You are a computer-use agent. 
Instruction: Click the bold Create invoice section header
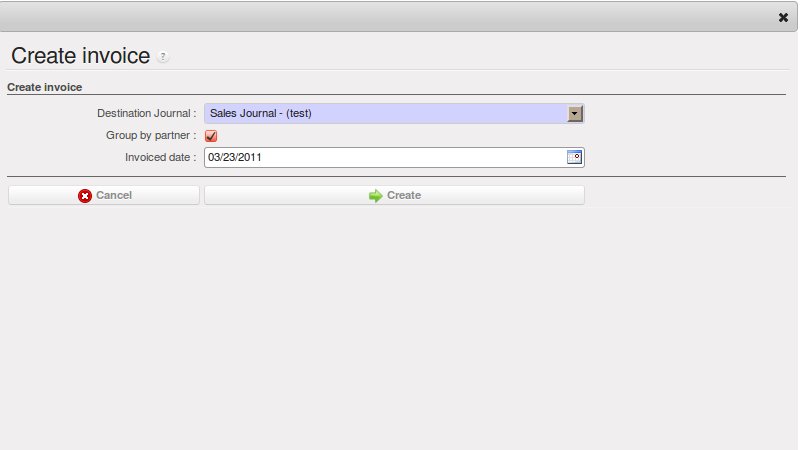[44, 87]
